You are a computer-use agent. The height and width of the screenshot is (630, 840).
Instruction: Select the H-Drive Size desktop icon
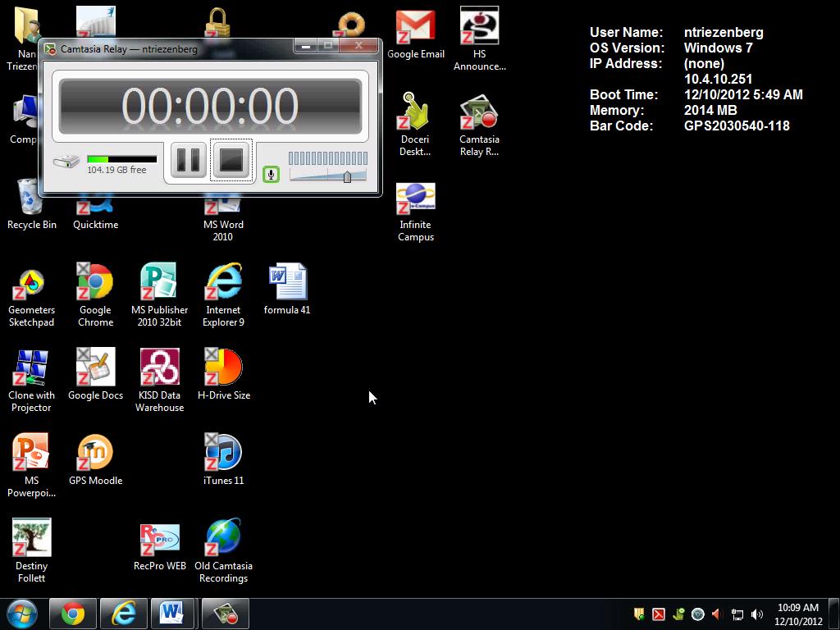[223, 374]
